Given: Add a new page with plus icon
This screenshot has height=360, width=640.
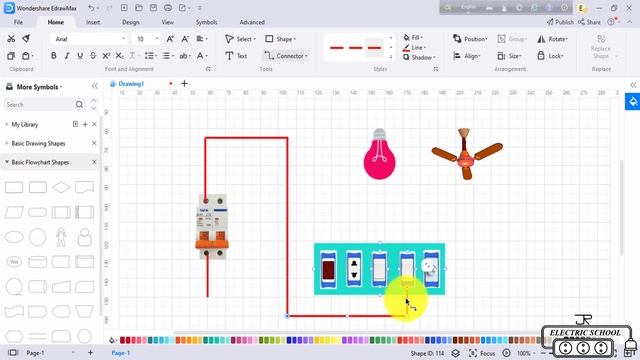Looking at the screenshot, I should 90,353.
